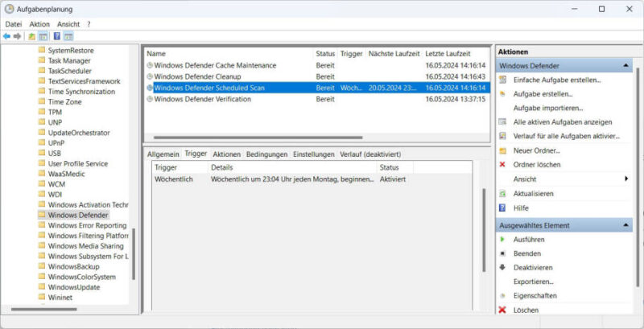
Task: Click the blue Back arrow in toolbar
Action: (7, 36)
